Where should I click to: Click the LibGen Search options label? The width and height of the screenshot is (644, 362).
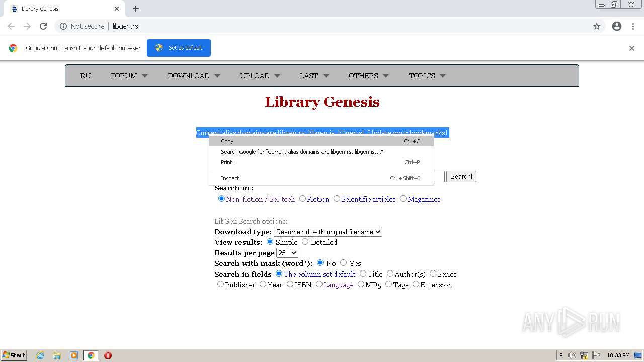coord(251,221)
